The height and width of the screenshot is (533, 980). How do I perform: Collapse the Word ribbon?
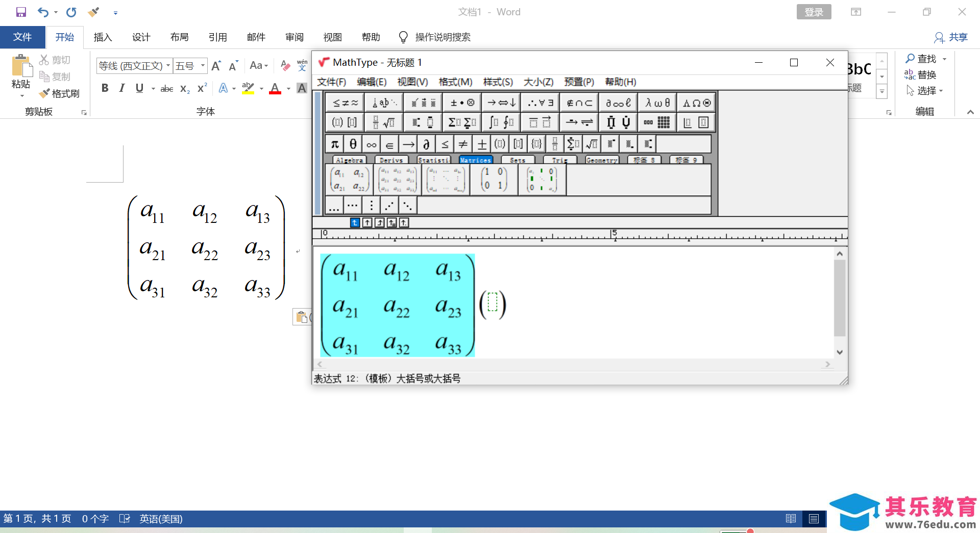point(970,112)
